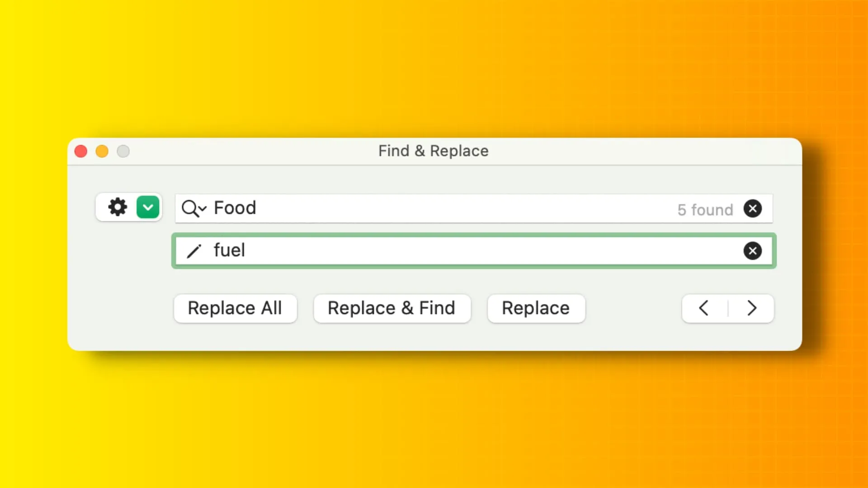868x488 pixels.
Task: Click the Replace button
Action: click(x=536, y=308)
